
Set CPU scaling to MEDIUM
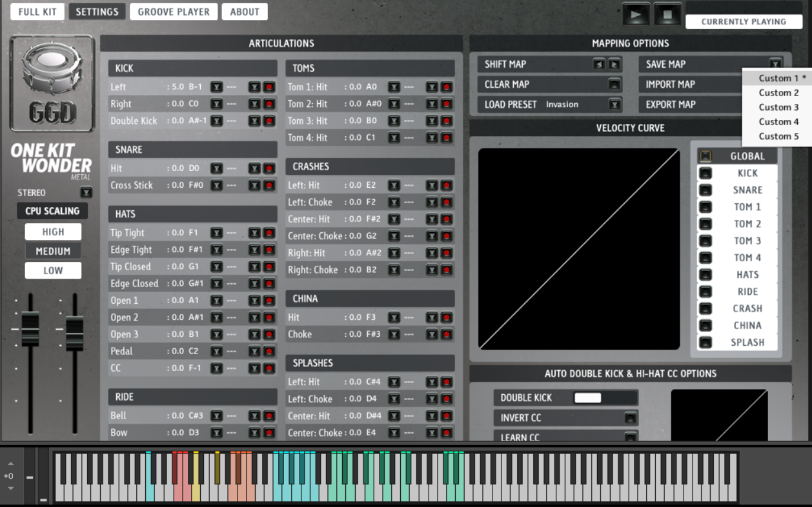pyautogui.click(x=53, y=251)
